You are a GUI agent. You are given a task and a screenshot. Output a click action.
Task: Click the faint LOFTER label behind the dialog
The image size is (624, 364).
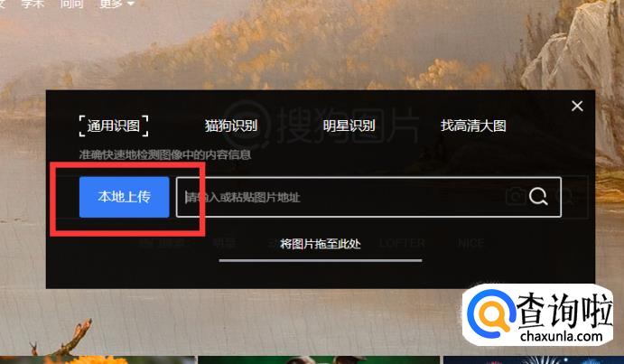coord(402,243)
